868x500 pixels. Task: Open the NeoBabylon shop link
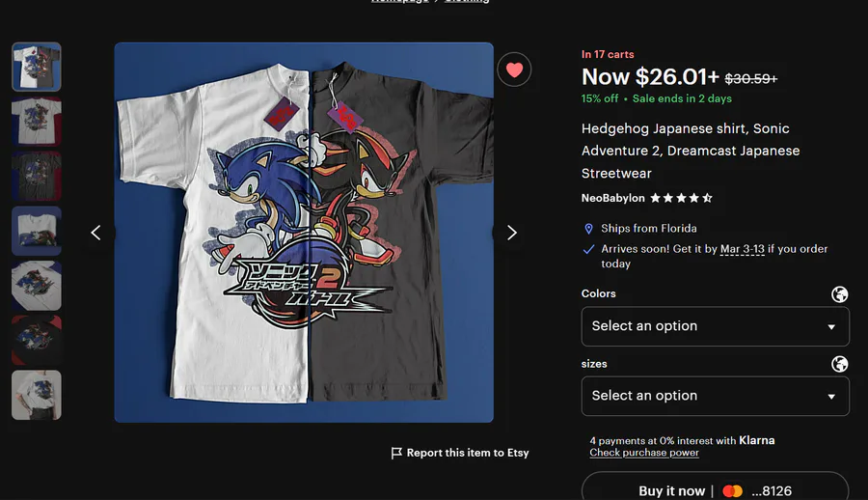(612, 198)
